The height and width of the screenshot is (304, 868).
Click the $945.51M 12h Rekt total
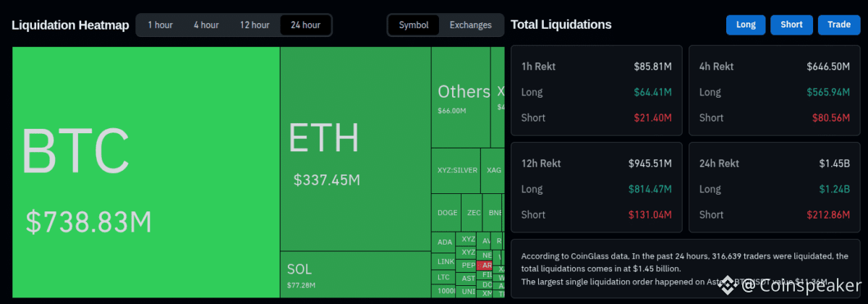tap(650, 164)
